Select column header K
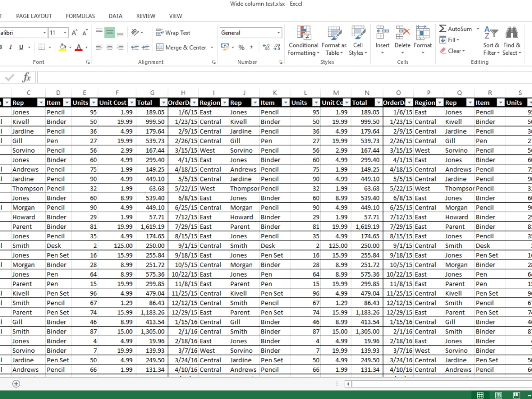This screenshot has height=399, width=532. (275, 93)
